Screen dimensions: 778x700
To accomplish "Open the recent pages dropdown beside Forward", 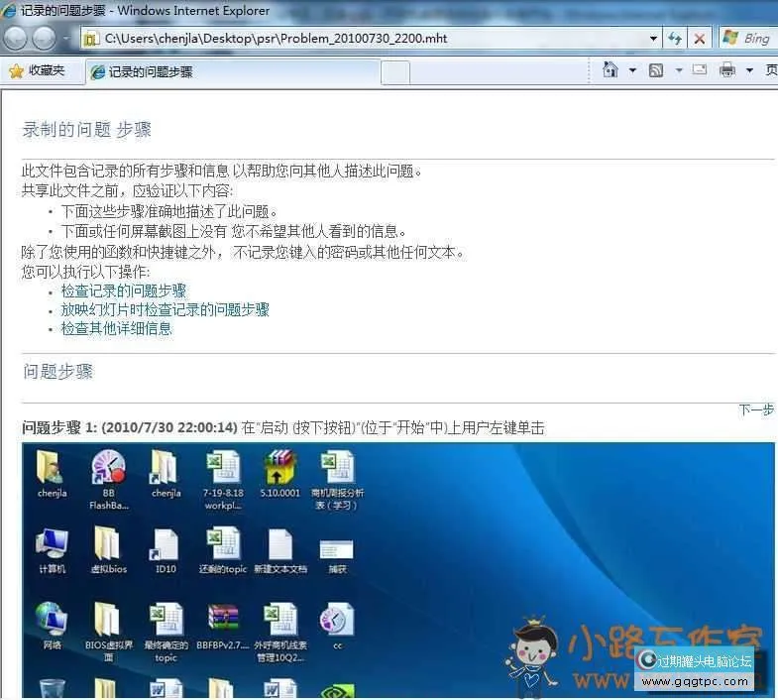I will [67, 38].
